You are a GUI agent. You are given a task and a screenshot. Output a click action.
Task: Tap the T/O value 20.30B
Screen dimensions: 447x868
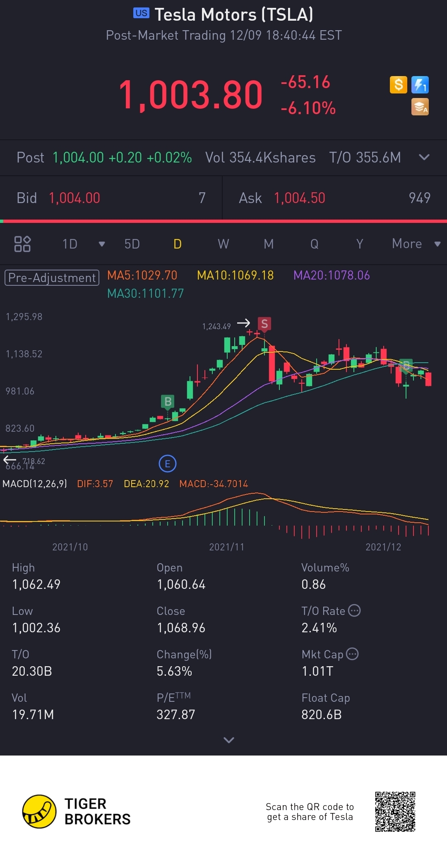32,671
